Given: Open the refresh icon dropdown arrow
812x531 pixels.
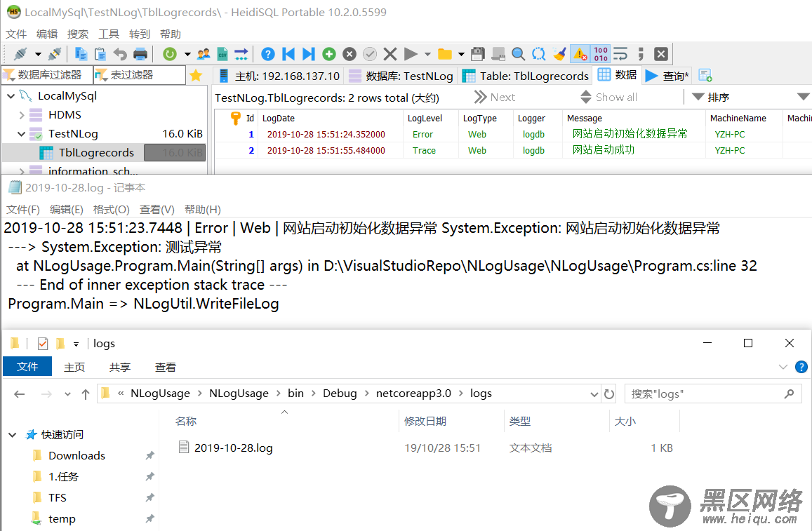Looking at the screenshot, I should click(187, 54).
